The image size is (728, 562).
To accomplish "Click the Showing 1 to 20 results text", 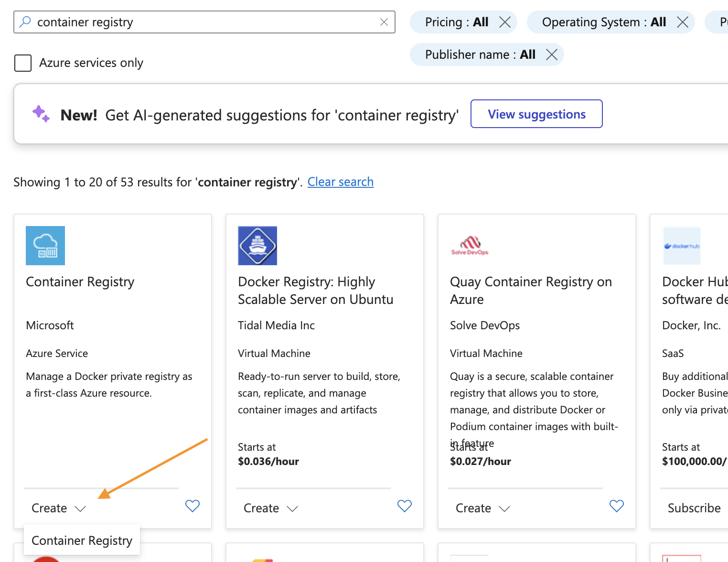I will pyautogui.click(x=158, y=182).
